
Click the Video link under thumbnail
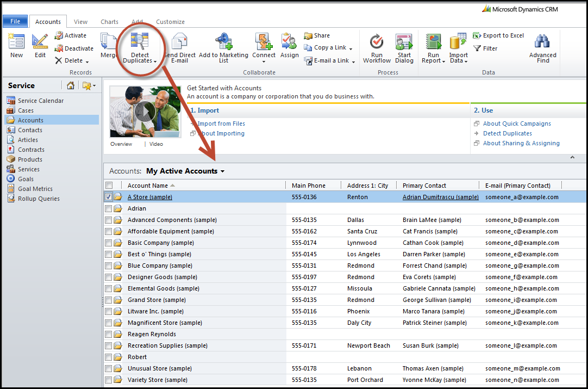tap(156, 144)
